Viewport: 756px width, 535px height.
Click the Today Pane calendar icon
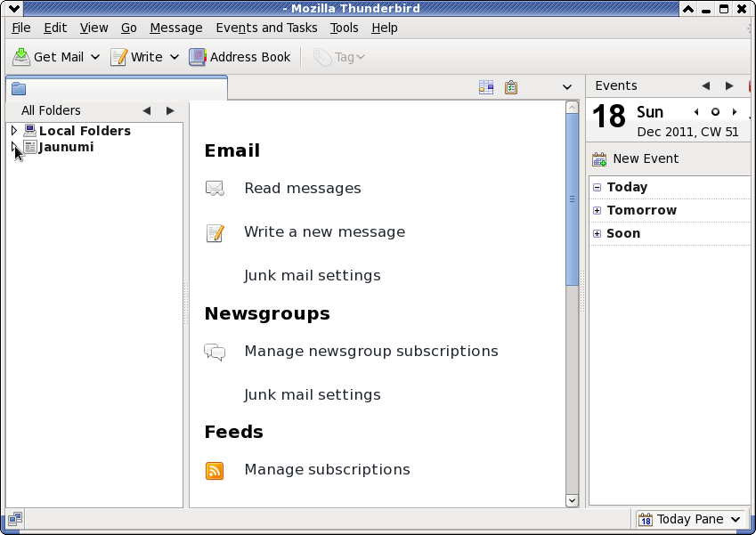point(645,519)
